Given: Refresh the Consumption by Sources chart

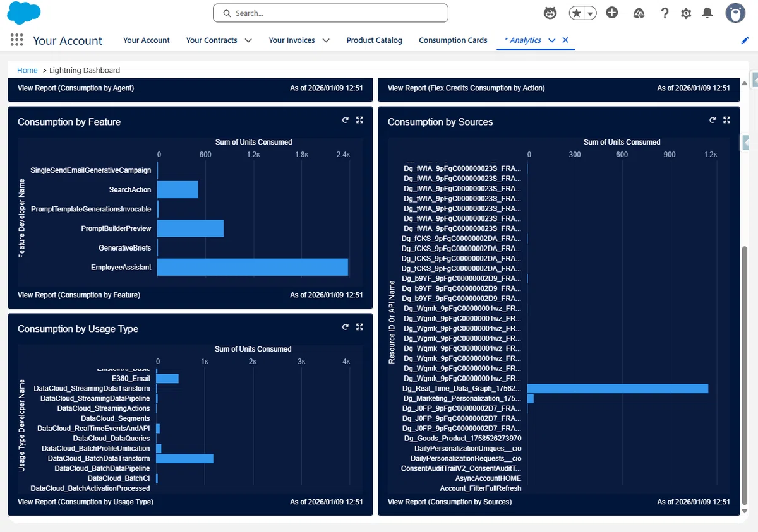Looking at the screenshot, I should tap(713, 120).
